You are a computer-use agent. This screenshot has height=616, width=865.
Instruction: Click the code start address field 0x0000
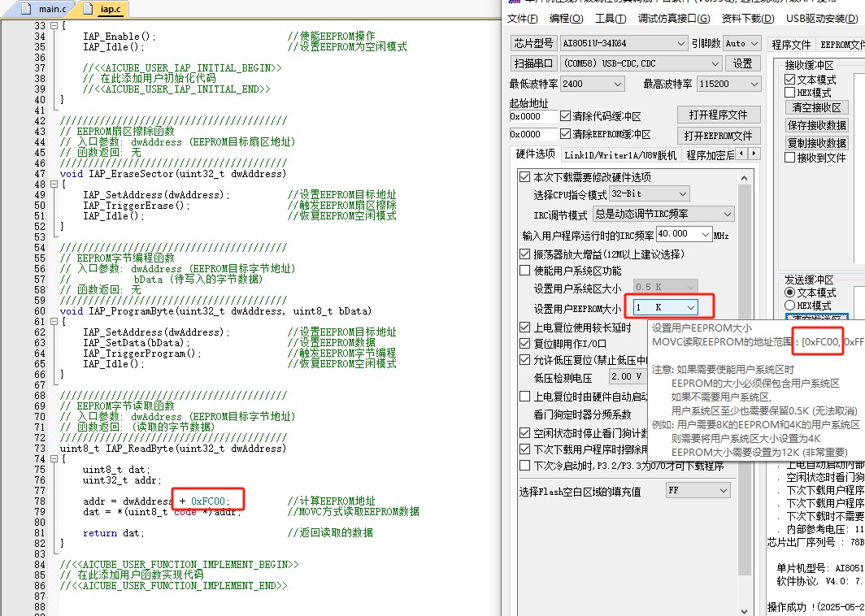click(x=533, y=116)
